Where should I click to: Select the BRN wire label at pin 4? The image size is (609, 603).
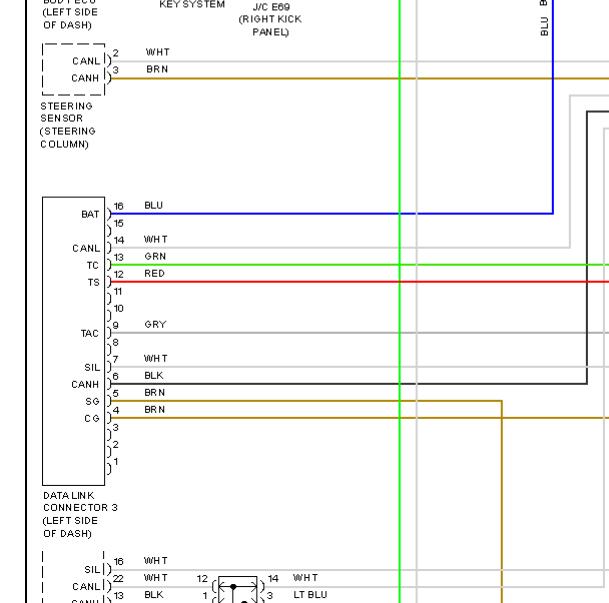click(x=155, y=410)
